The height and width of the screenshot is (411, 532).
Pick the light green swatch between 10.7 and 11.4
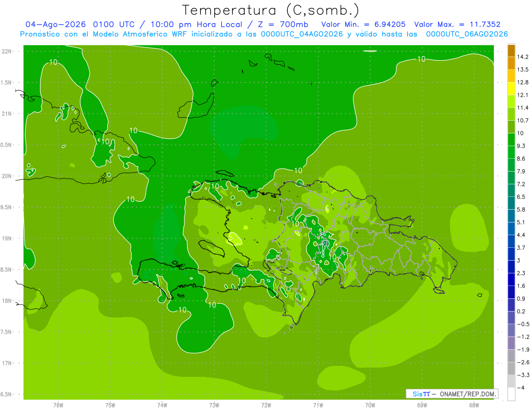click(511, 114)
